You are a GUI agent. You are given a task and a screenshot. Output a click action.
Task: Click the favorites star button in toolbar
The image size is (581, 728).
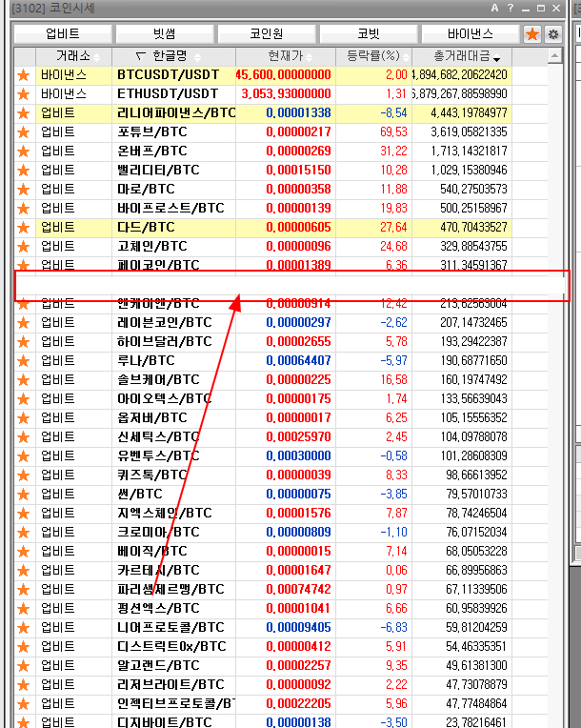[x=532, y=33]
